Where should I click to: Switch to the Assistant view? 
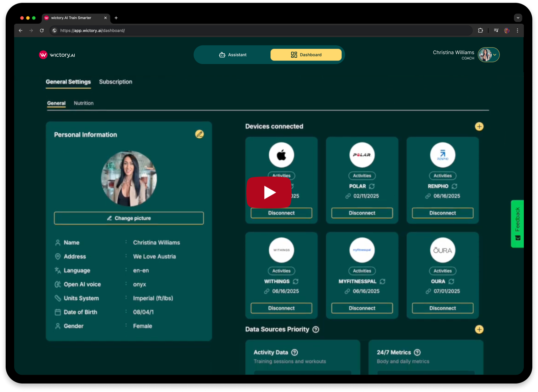coord(233,54)
